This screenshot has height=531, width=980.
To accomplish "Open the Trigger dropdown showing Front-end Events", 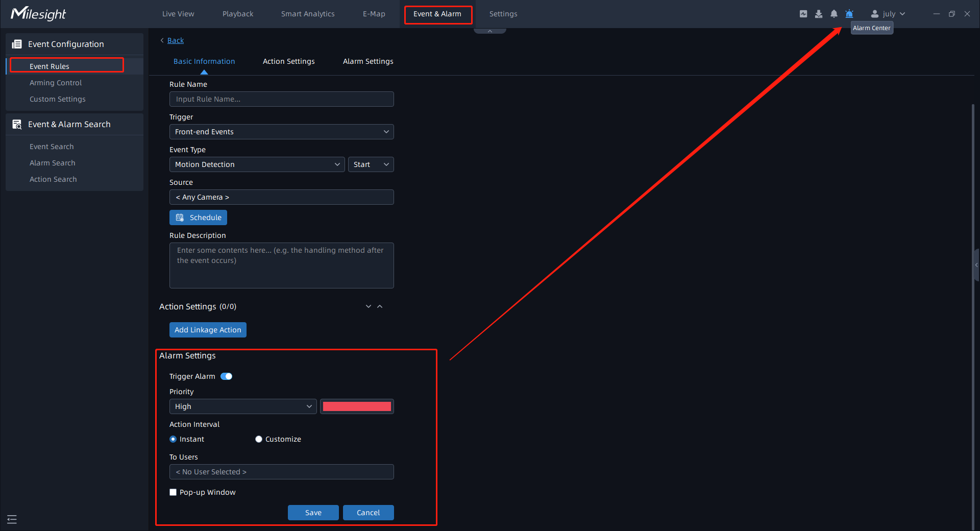I will tap(281, 132).
